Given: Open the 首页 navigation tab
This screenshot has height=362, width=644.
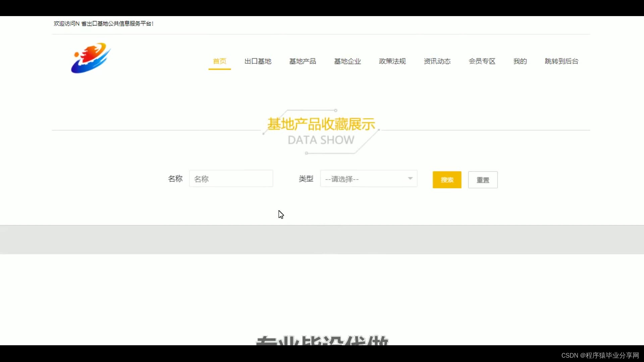Looking at the screenshot, I should [x=220, y=61].
